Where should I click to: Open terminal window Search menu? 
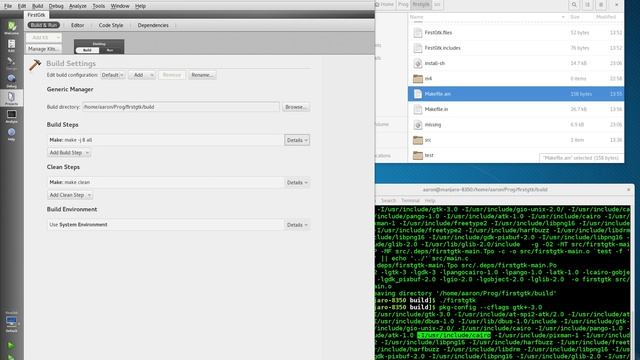click(388, 200)
